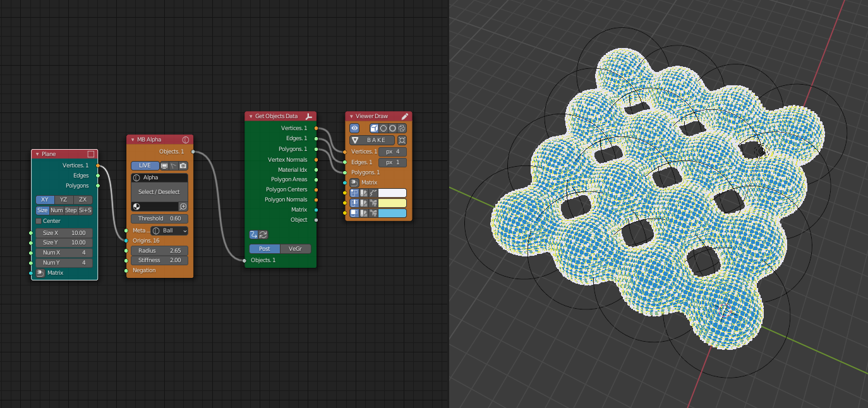The height and width of the screenshot is (408, 868).
Task: Select the Num tab on the Plane node
Action: pyautogui.click(x=56, y=209)
